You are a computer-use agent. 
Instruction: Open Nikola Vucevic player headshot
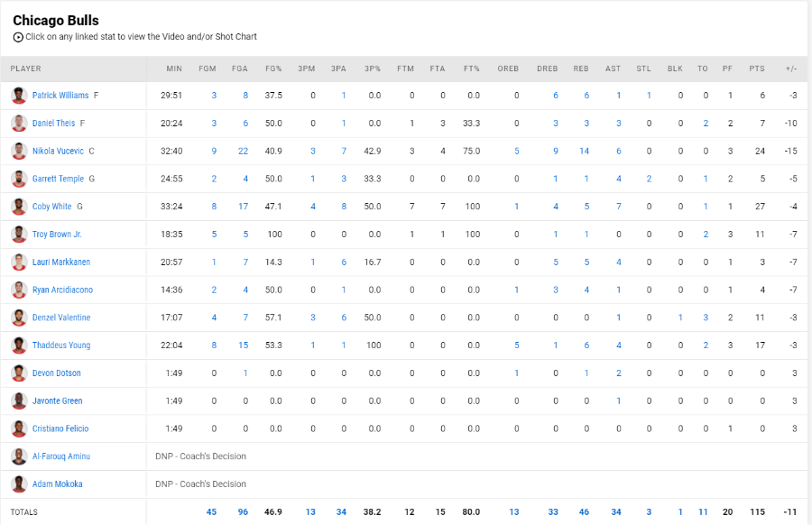[19, 152]
